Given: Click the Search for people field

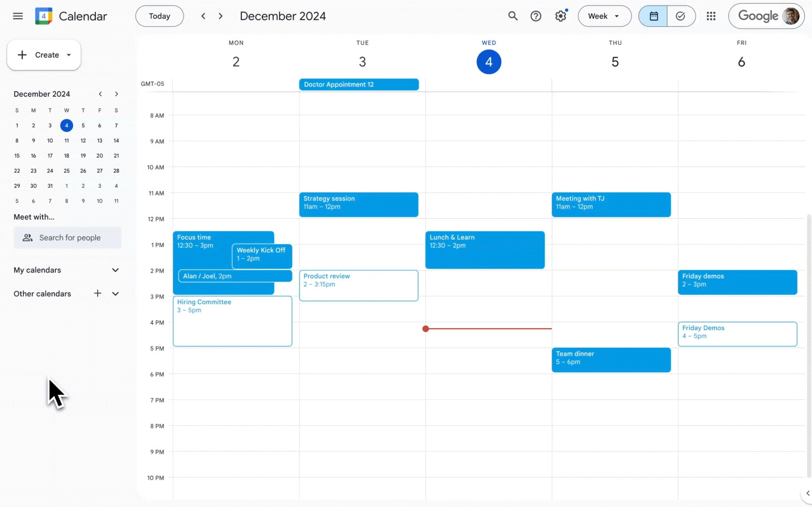Looking at the screenshot, I should pos(68,238).
